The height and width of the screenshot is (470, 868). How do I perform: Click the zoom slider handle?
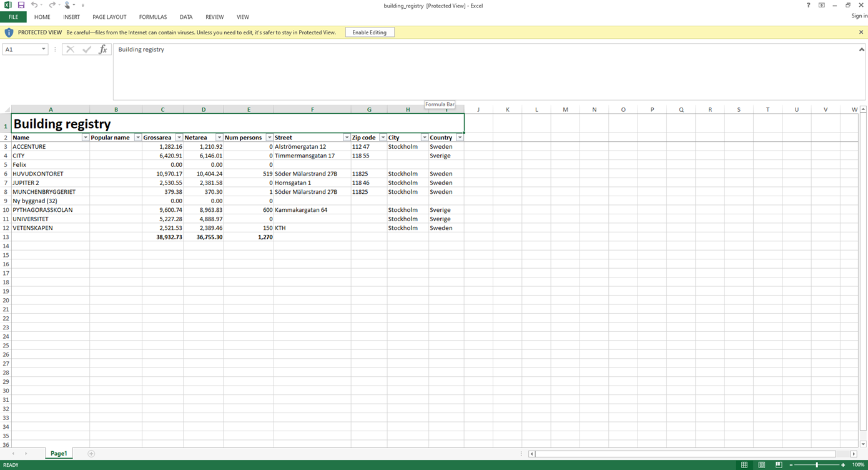pos(817,465)
